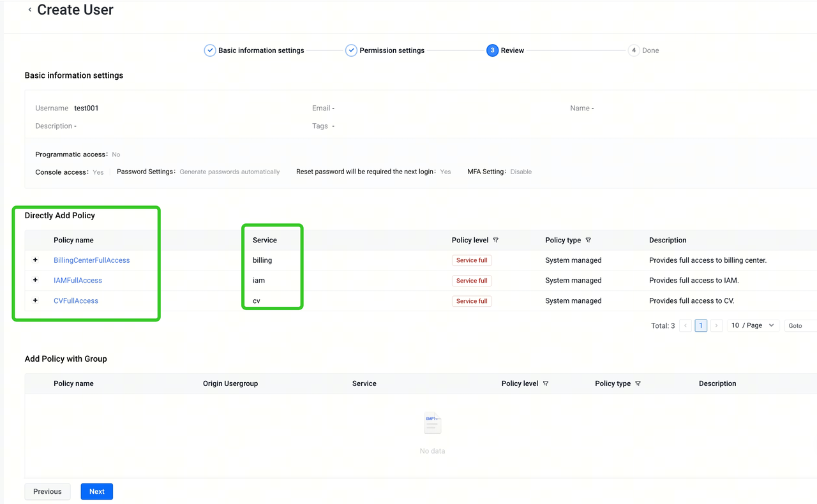Click the username value test001
Image resolution: width=817 pixels, height=504 pixels.
[x=86, y=108]
